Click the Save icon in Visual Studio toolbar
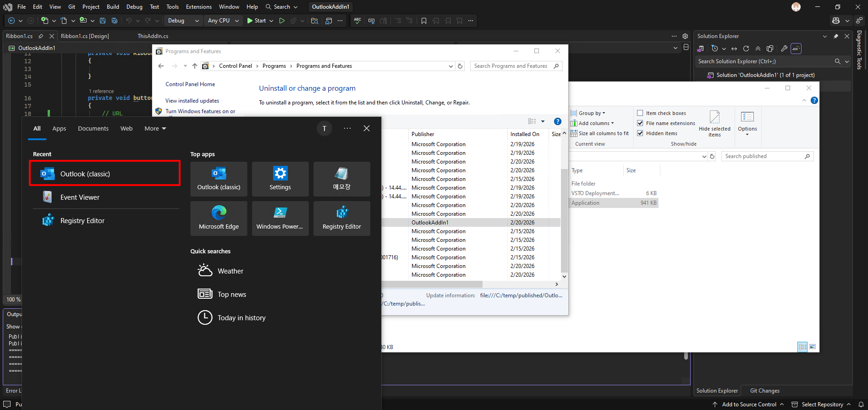Image resolution: width=868 pixels, height=410 pixels. (103, 21)
